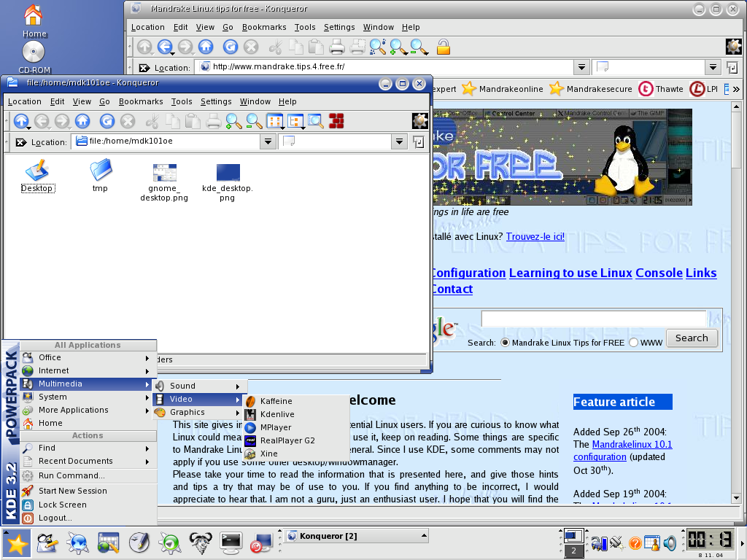Image resolution: width=747 pixels, height=560 pixels.
Task: Open Find File tool in file manager toolbar
Action: pos(315,122)
